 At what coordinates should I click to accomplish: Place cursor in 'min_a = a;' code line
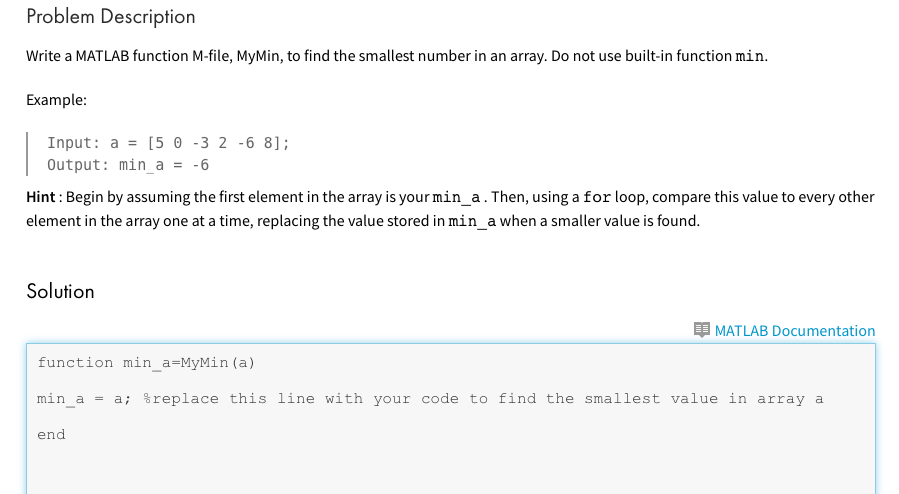pyautogui.click(x=84, y=399)
